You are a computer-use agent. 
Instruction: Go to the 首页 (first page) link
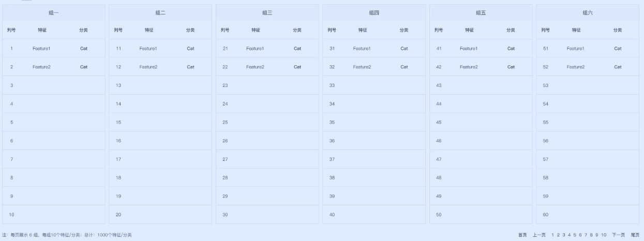(522, 235)
